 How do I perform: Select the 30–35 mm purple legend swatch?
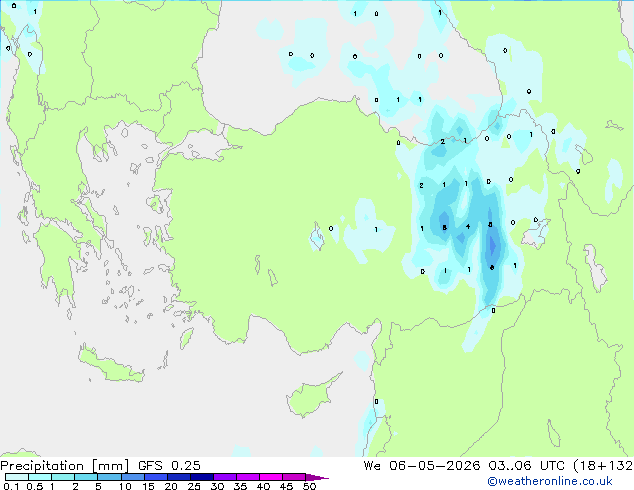point(224,477)
